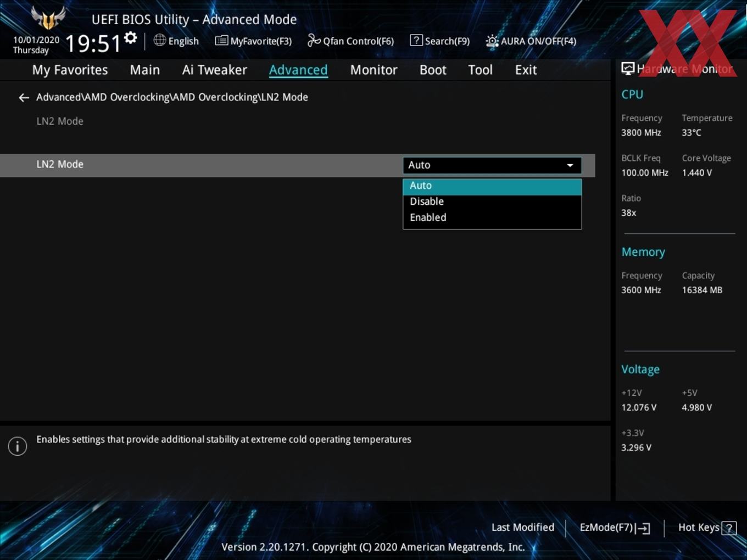
Task: Click the 19:51 clock time
Action: click(x=93, y=43)
